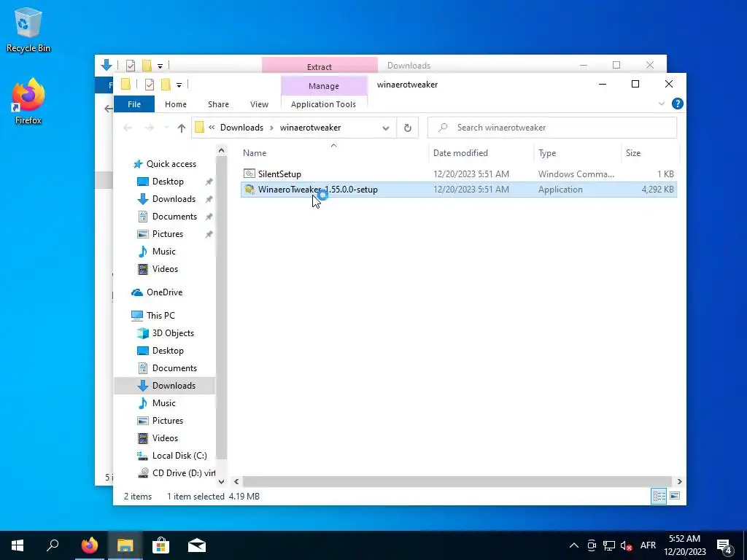Click the horizontal scrollbar right arrow
The image size is (747, 560).
(x=679, y=482)
